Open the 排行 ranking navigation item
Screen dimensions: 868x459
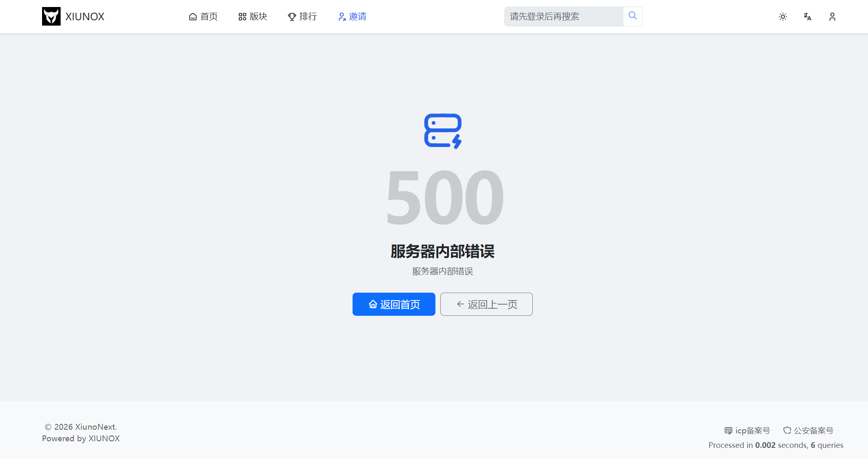click(302, 17)
